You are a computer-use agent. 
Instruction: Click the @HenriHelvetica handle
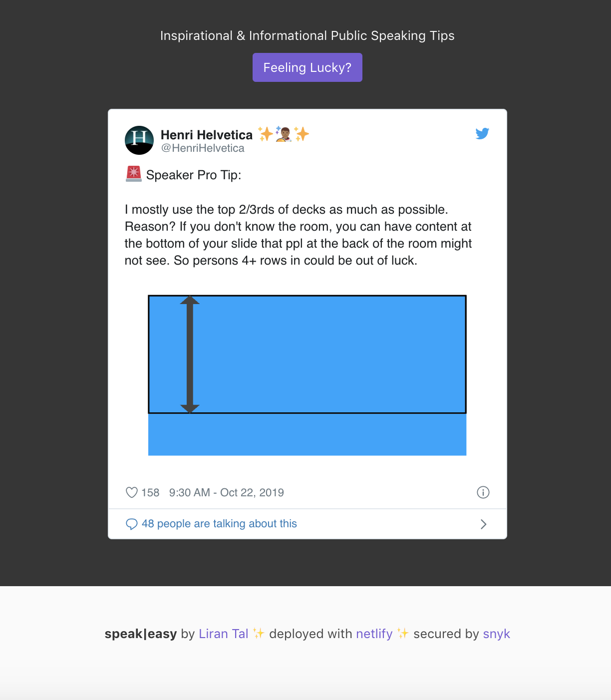click(202, 148)
